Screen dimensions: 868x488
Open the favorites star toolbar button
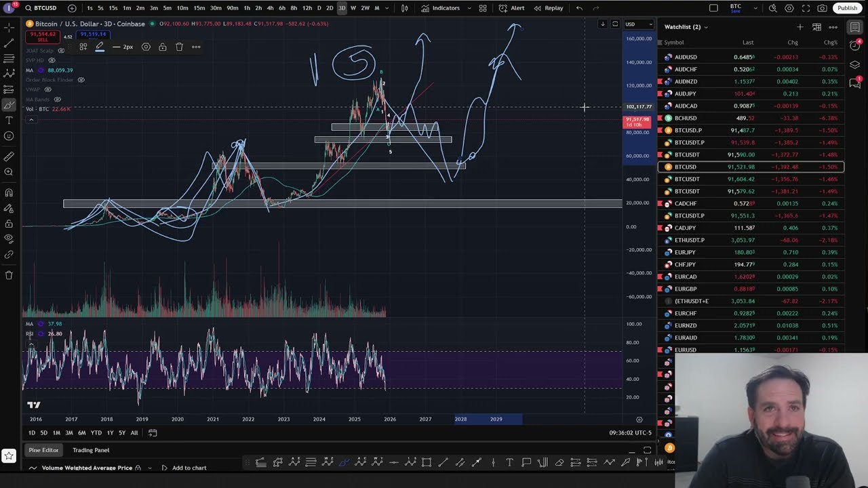[x=8, y=455]
